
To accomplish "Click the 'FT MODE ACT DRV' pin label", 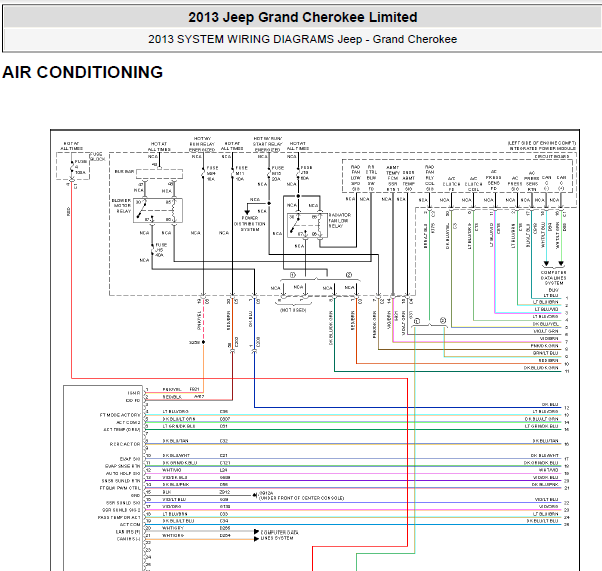I will tap(120, 415).
